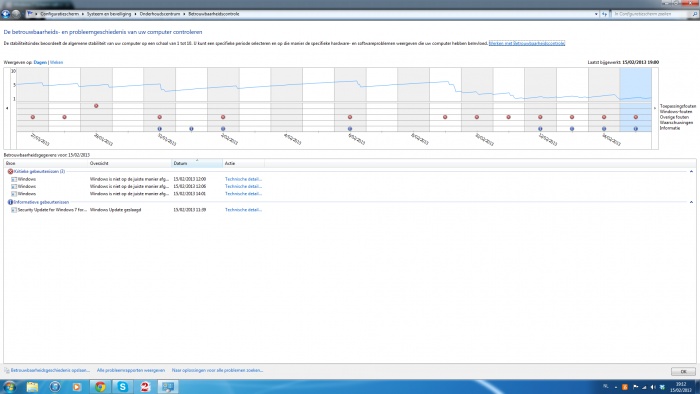Click the blue Informatieve gebeurtenissen icon

[x=10, y=202]
